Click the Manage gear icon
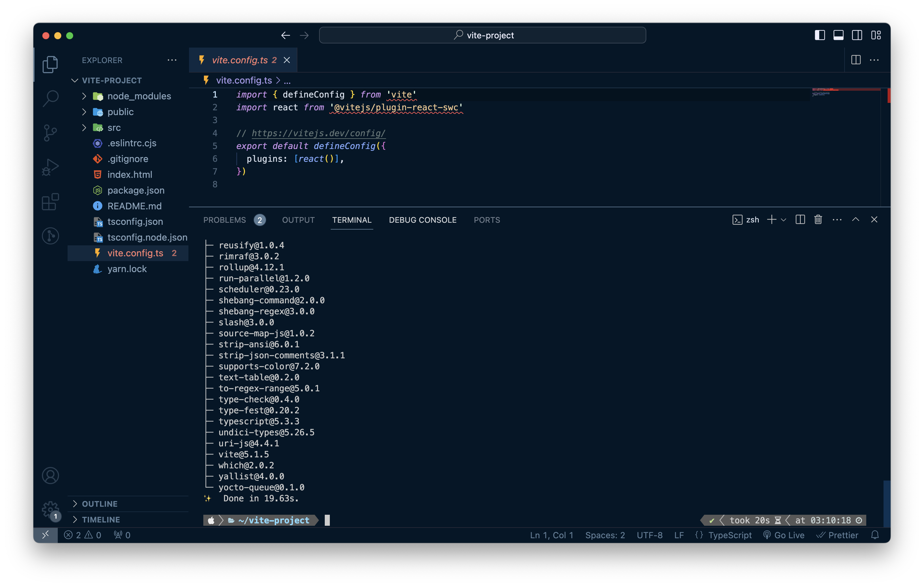The image size is (924, 587). (50, 509)
